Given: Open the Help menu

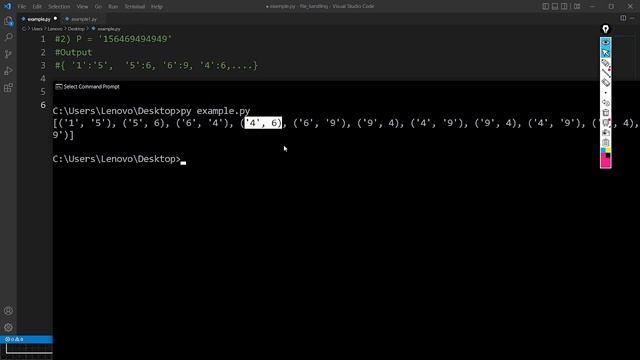Looking at the screenshot, I should click(x=157, y=7).
